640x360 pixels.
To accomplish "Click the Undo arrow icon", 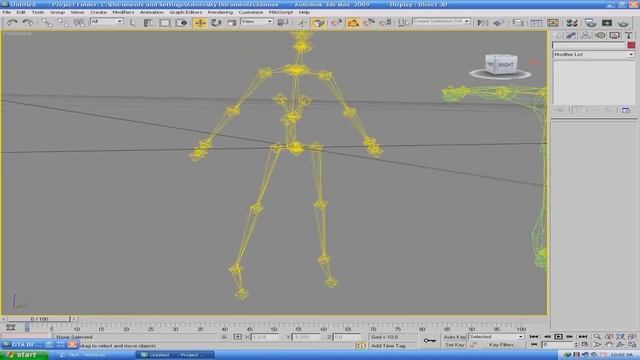I will 12,22.
